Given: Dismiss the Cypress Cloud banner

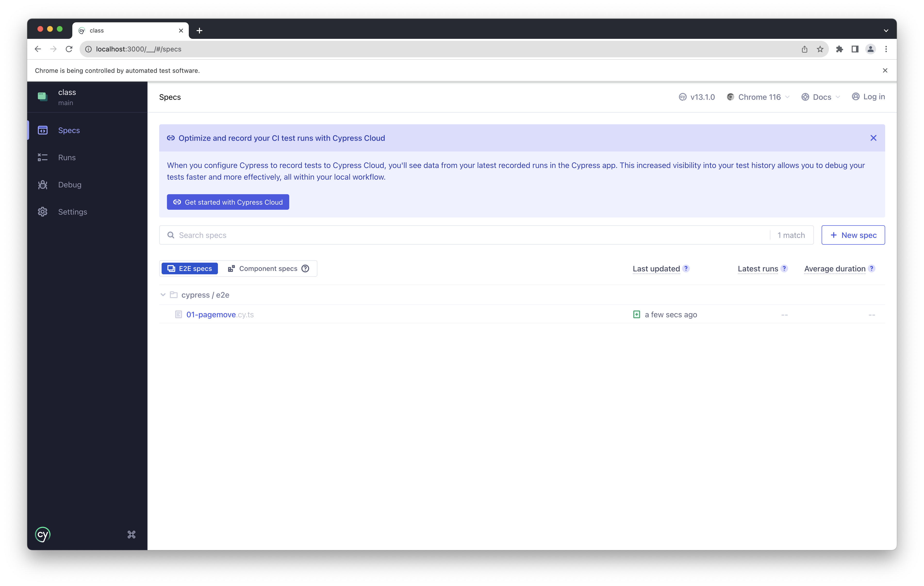Looking at the screenshot, I should click(873, 138).
